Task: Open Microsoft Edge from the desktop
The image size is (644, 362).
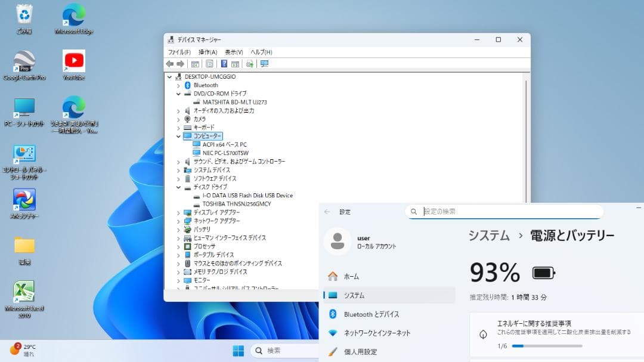Action: [73, 16]
